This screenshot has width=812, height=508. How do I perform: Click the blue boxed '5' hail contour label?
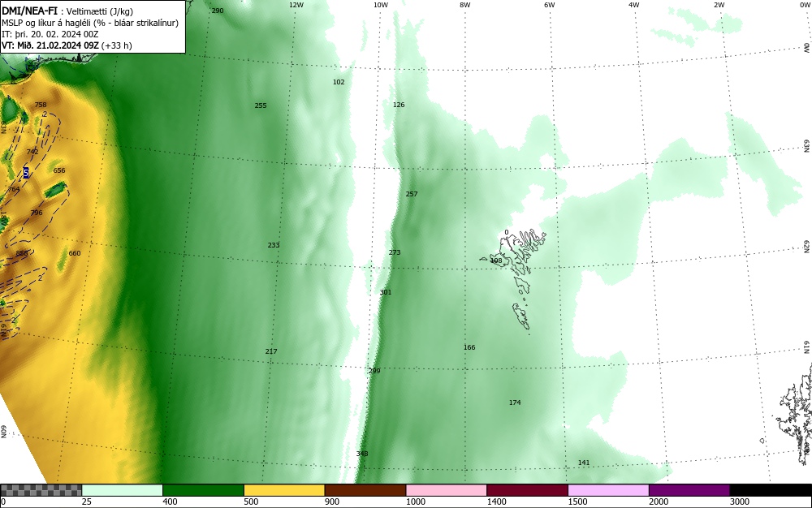click(26, 173)
